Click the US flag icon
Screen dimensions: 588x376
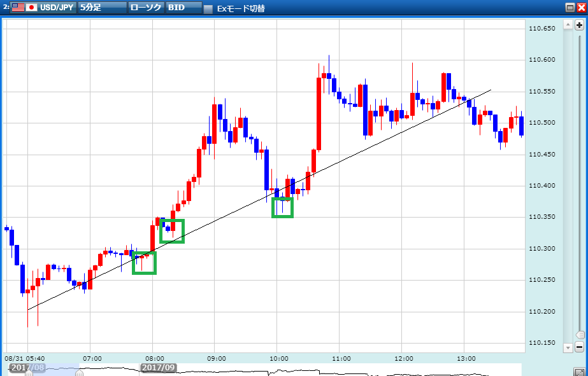click(x=18, y=7)
